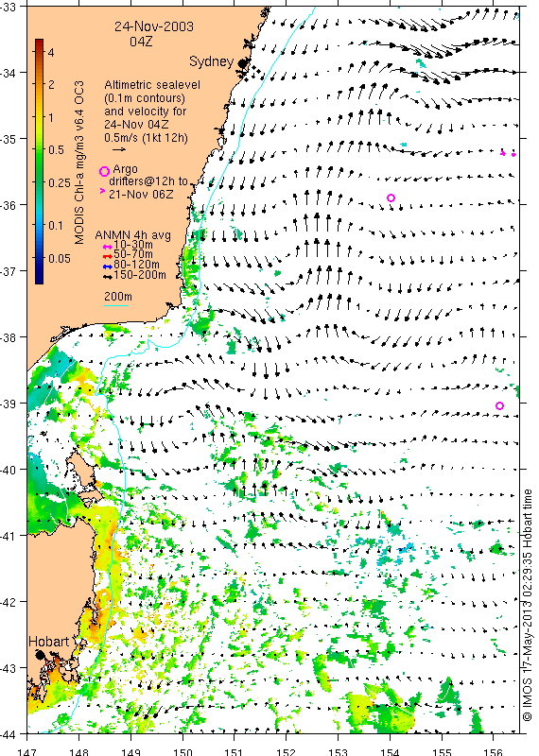Click the black Hobart city marker dot

pyautogui.click(x=40, y=655)
